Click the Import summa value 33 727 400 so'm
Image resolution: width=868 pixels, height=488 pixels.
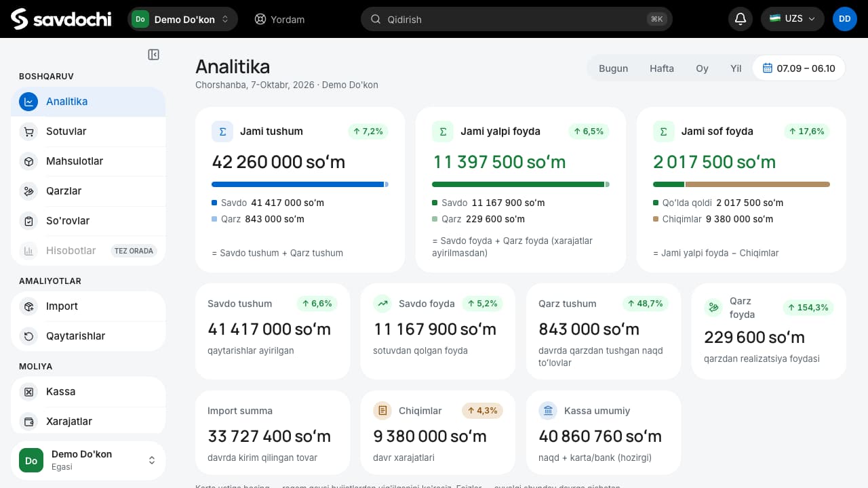tap(269, 436)
